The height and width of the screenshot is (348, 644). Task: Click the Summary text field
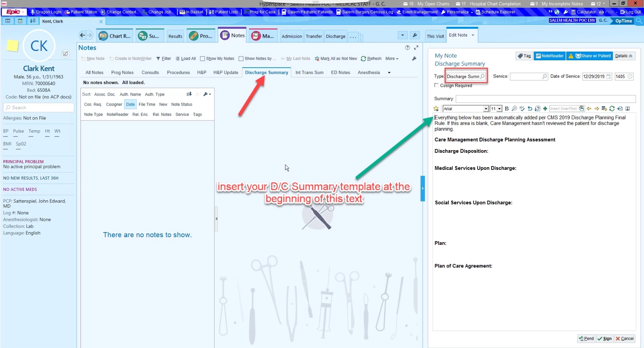545,99
